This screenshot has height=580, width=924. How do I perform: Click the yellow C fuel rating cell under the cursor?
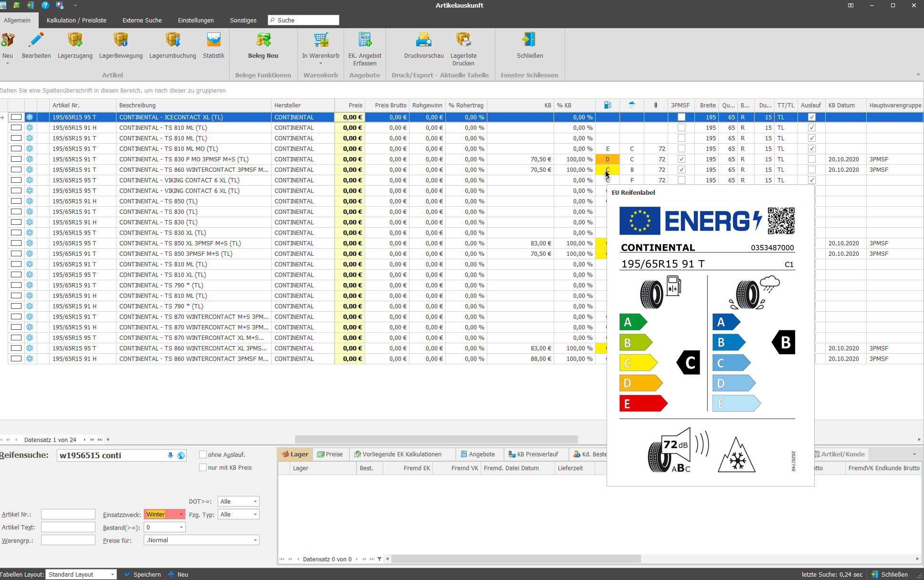(608, 169)
